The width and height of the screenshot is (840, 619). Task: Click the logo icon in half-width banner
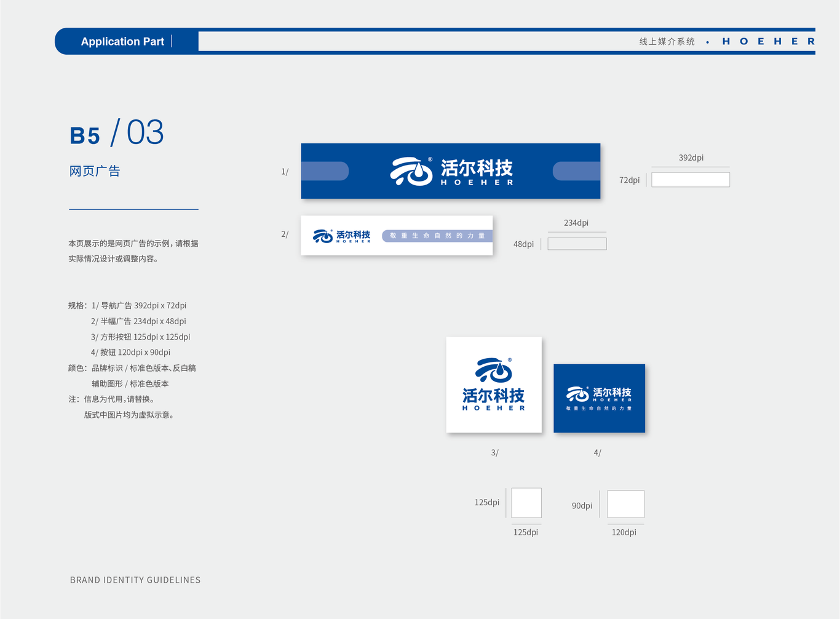click(323, 236)
